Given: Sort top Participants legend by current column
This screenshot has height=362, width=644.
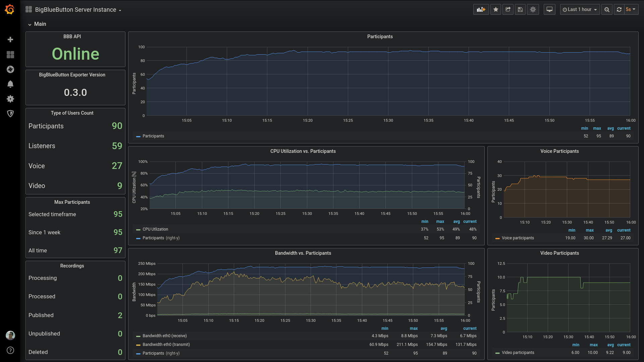Looking at the screenshot, I should pyautogui.click(x=624, y=128).
